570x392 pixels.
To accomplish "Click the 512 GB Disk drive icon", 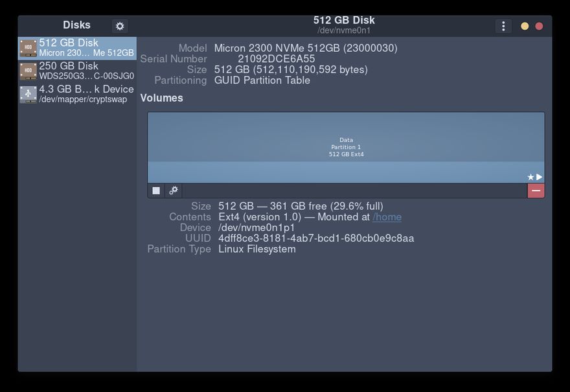I will click(28, 48).
